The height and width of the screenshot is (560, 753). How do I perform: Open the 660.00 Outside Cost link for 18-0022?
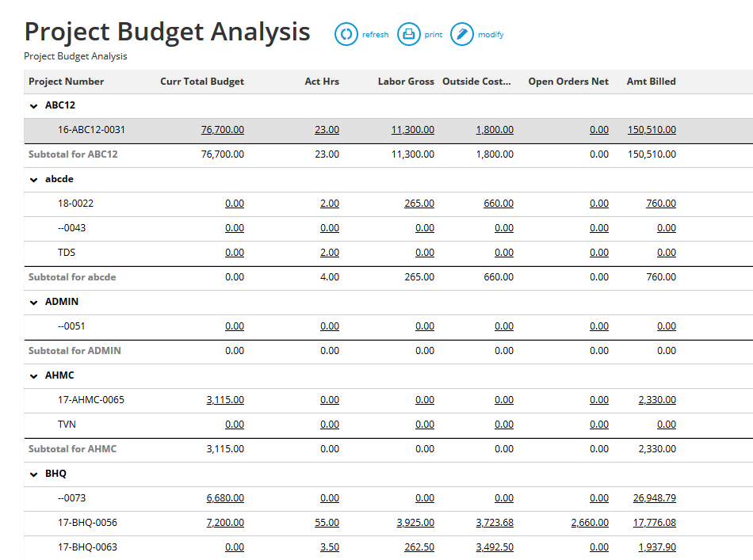[498, 203]
